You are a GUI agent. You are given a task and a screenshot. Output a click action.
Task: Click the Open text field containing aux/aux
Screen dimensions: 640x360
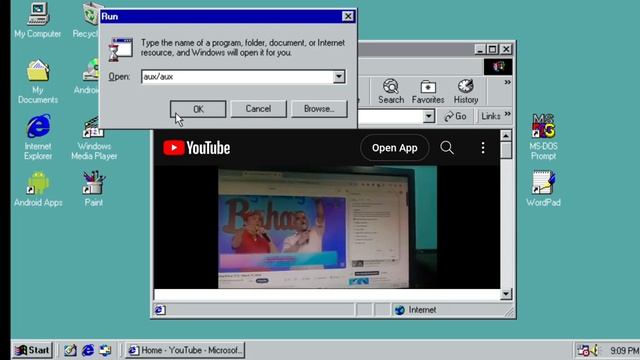click(238, 77)
